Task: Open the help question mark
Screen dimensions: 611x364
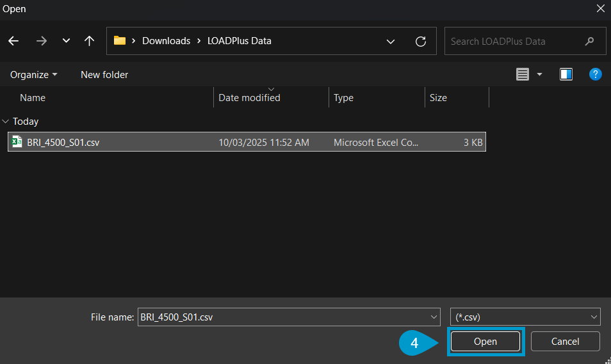Action: (x=595, y=74)
